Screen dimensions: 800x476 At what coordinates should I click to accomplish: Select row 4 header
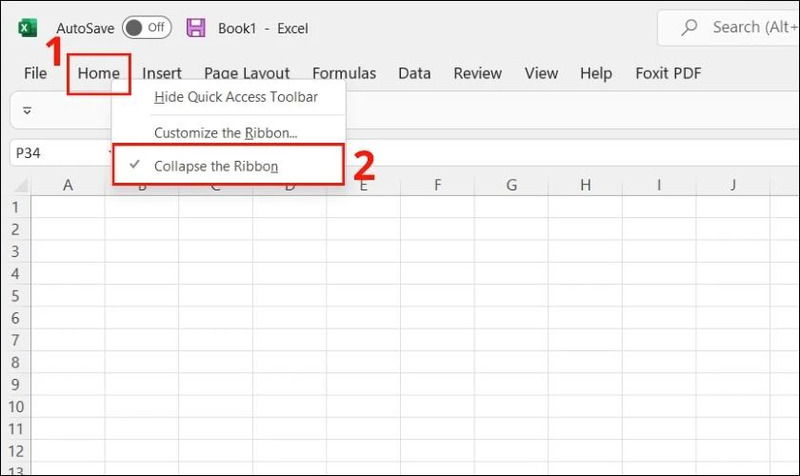[x=15, y=273]
